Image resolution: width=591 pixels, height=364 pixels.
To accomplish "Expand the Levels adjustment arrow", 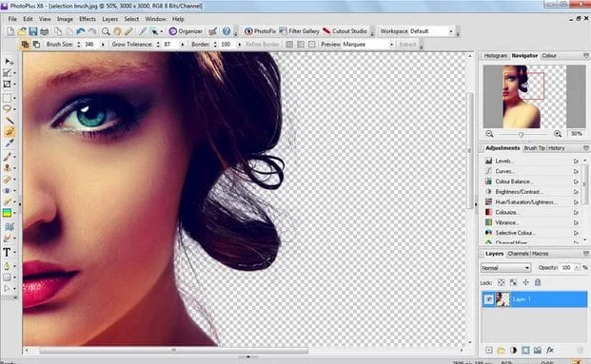I will point(576,162).
